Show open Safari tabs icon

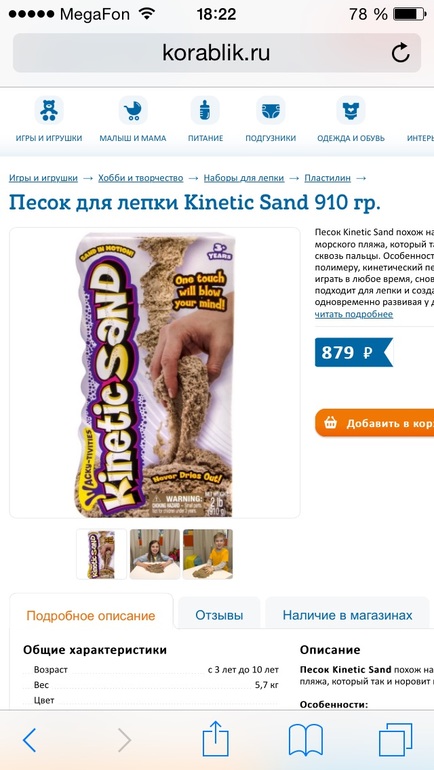[396, 740]
